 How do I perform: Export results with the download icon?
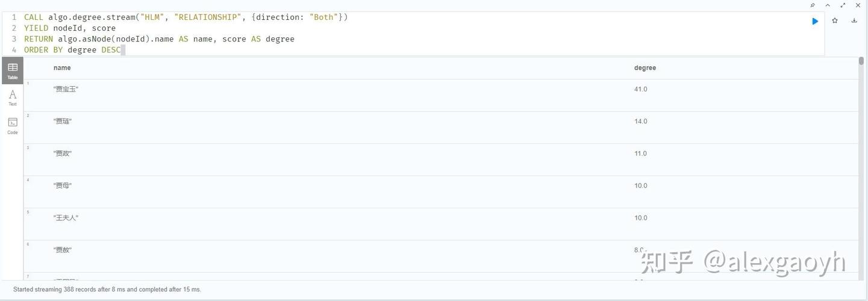(x=854, y=20)
